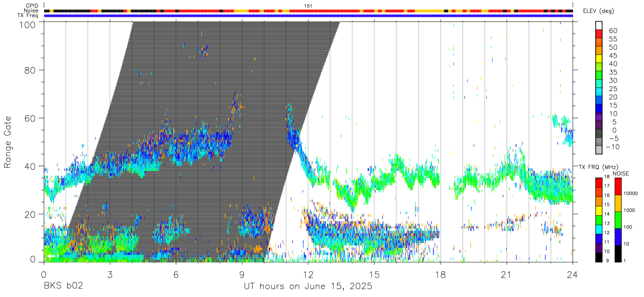Click the ELEV legend value 60

point(613,31)
